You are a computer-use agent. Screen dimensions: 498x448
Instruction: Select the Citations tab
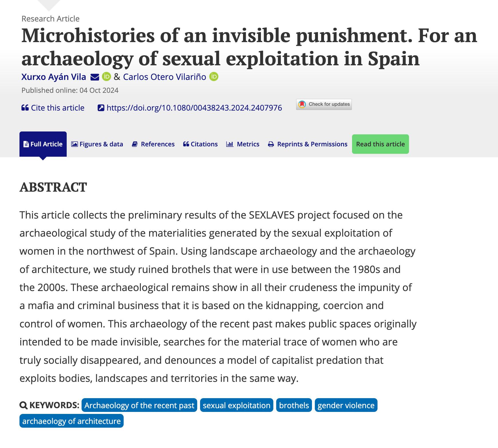(x=200, y=144)
